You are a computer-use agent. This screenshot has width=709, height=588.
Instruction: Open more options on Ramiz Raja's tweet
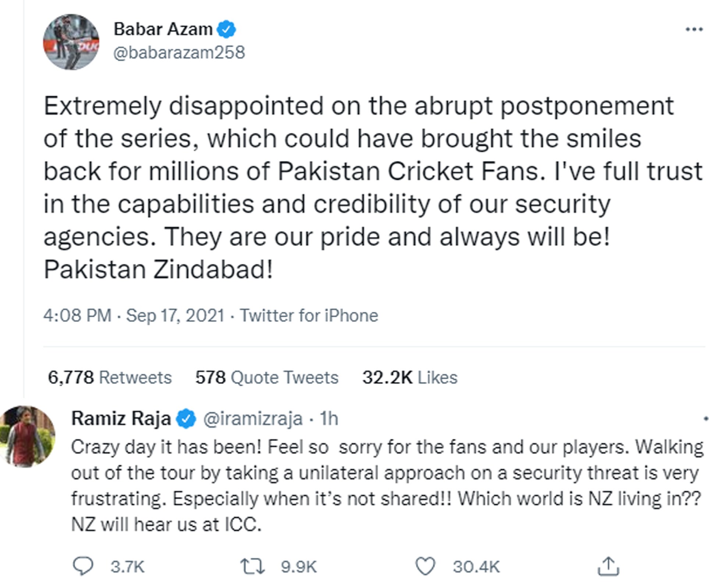705,419
